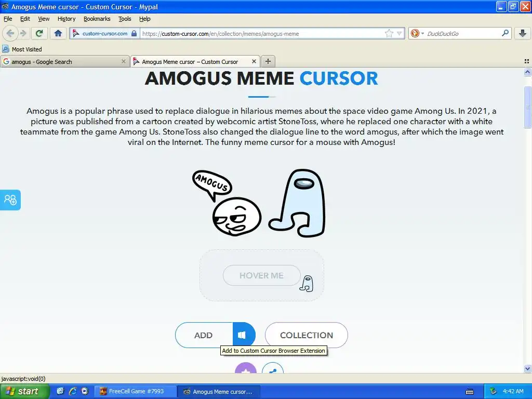Click the padlock security icon

click(x=134, y=34)
